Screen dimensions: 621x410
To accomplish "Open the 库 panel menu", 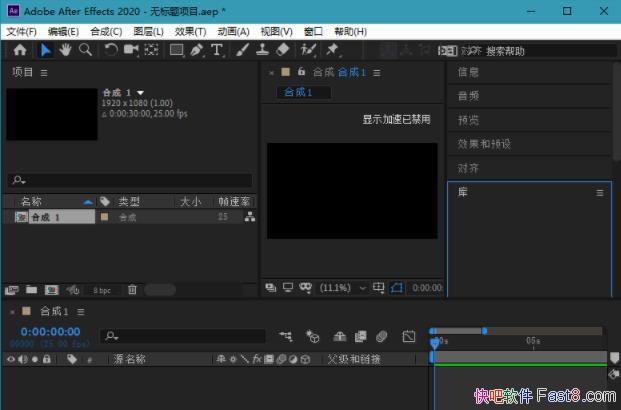I will click(600, 193).
